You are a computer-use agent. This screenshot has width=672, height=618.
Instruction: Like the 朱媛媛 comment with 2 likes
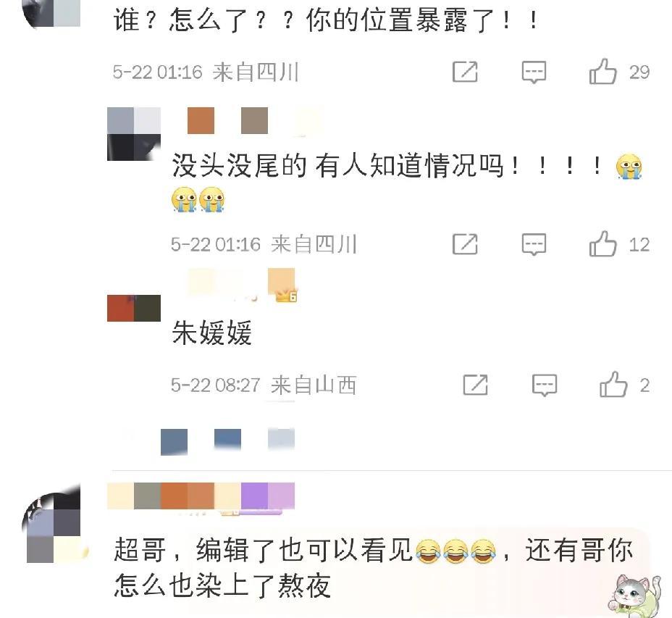tap(614, 385)
